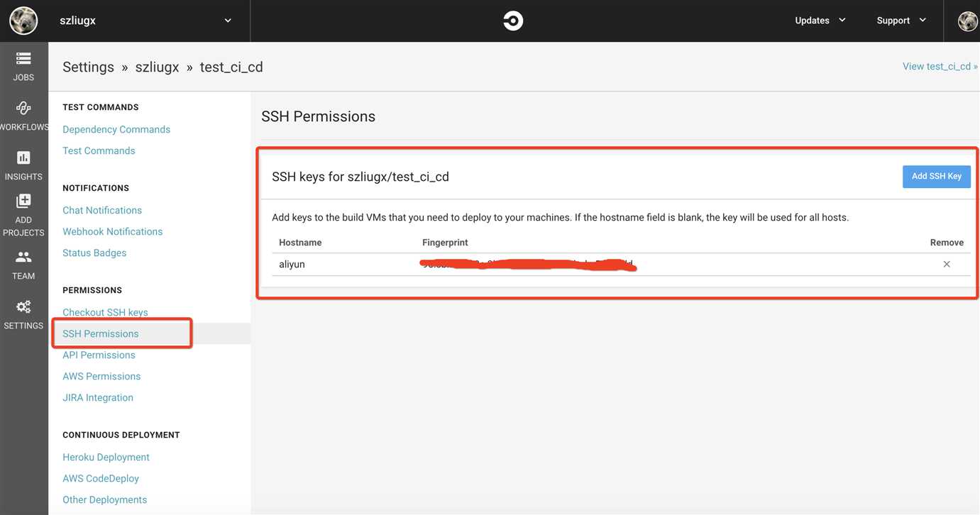The height and width of the screenshot is (515, 980).
Task: Click the Fingerprint column header
Action: 445,243
